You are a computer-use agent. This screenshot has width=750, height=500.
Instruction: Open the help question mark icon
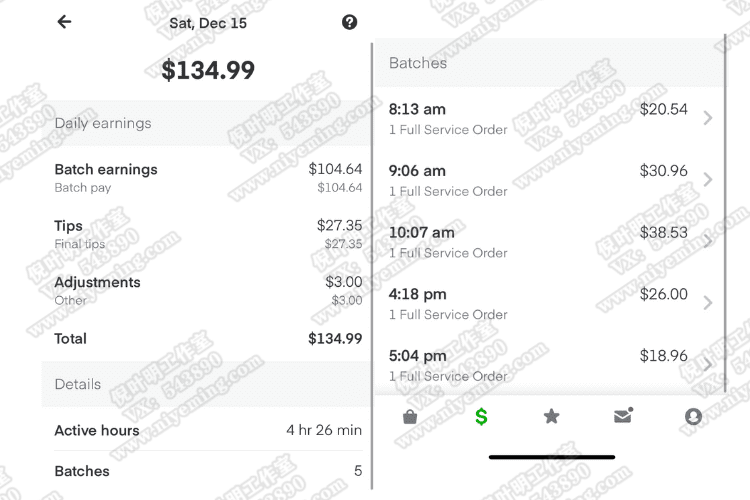pyautogui.click(x=349, y=22)
